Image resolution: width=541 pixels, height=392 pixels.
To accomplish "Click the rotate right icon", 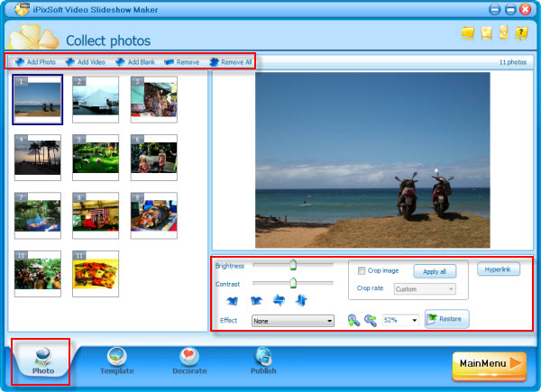I will 256,300.
